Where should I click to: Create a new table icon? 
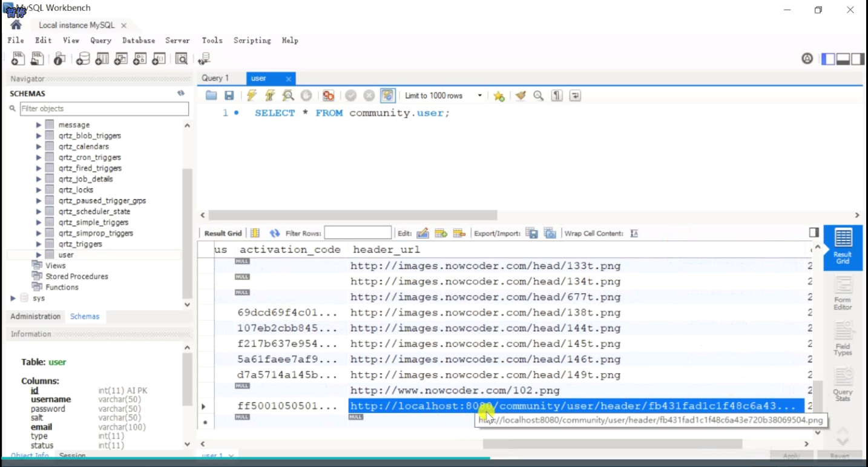pos(102,58)
